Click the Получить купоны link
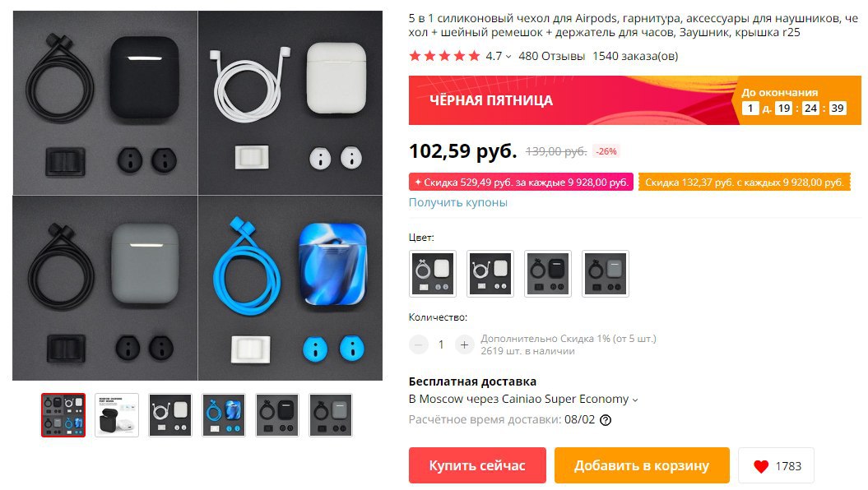The width and height of the screenshot is (868, 490). 457,202
